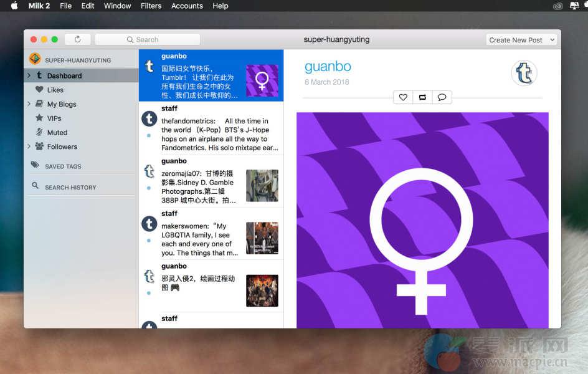Open the Muted sidebar item

(x=57, y=132)
